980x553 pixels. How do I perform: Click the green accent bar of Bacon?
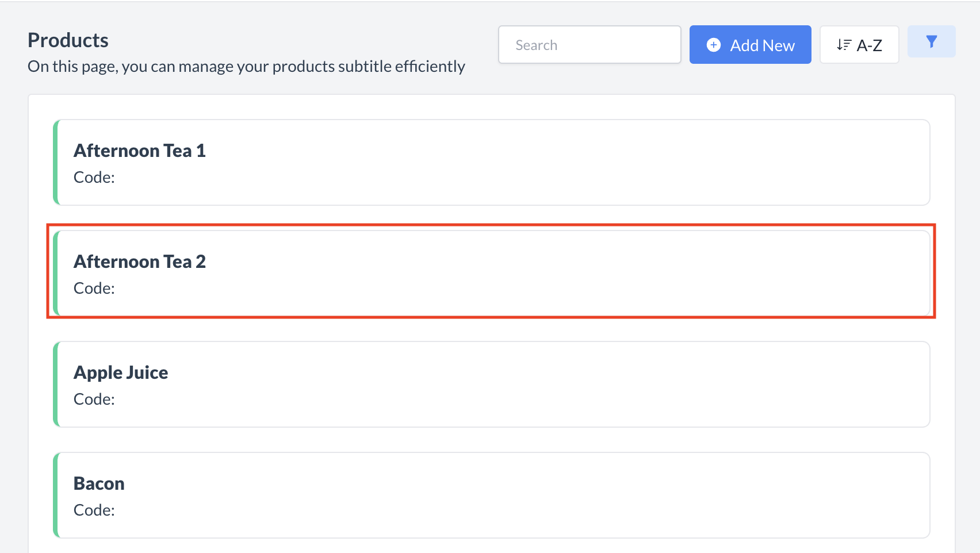coord(55,495)
